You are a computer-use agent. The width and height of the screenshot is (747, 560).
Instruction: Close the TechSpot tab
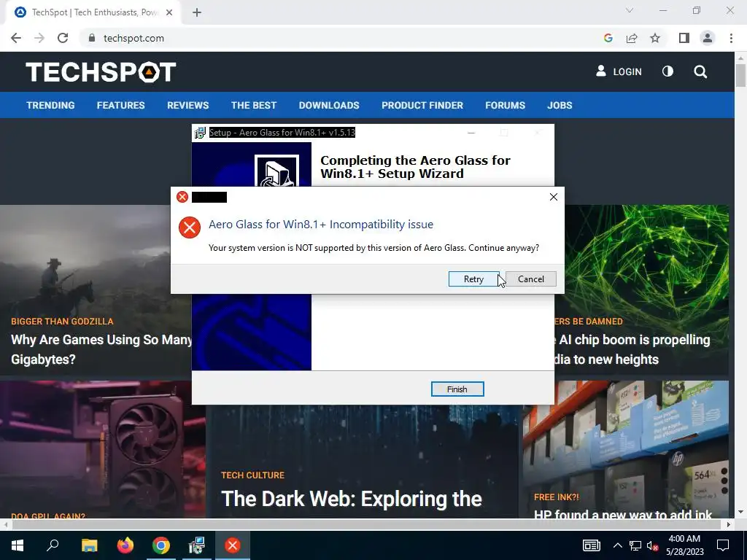[169, 13]
